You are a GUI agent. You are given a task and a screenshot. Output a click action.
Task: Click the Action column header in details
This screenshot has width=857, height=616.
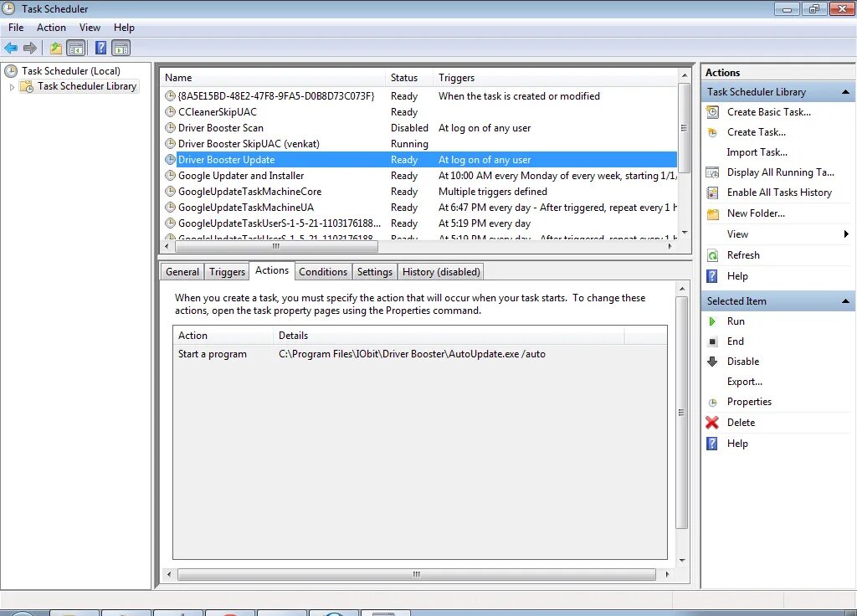tap(223, 336)
